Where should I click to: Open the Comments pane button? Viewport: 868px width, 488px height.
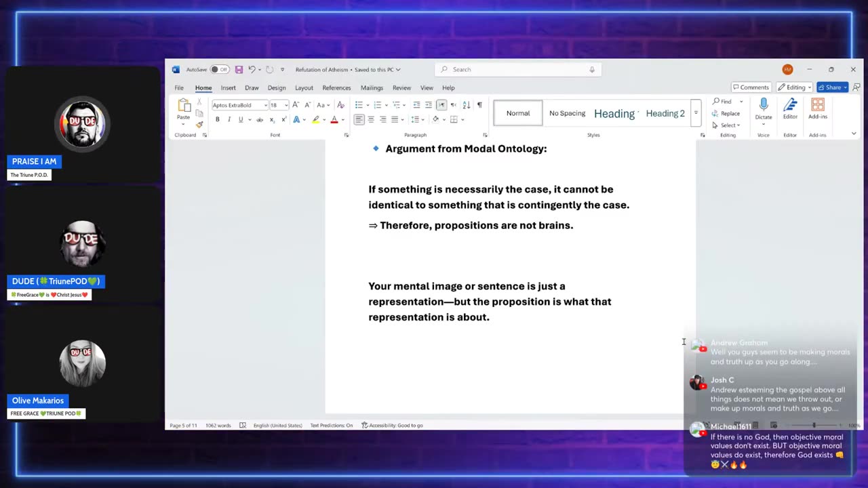click(751, 87)
